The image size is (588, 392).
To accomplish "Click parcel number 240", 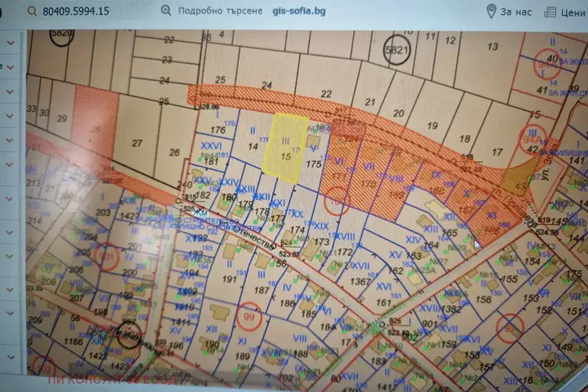I will 185,185.
